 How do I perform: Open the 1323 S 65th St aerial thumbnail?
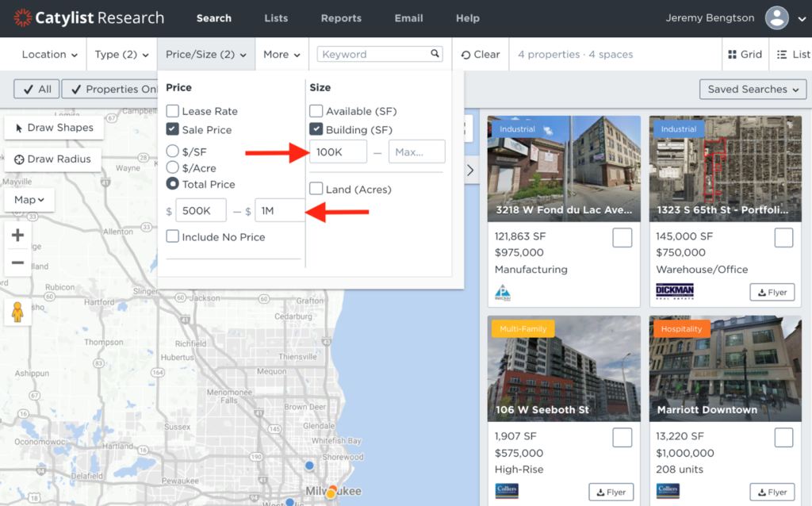(x=725, y=169)
